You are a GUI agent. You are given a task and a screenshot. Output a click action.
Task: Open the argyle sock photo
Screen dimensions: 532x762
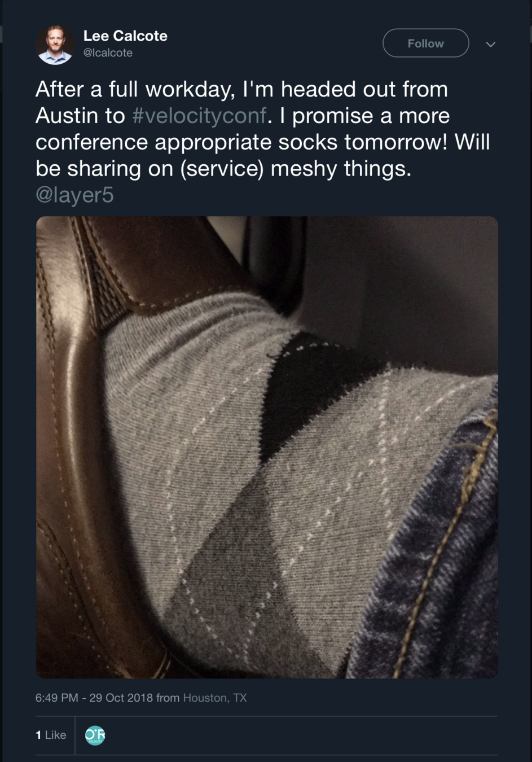267,447
